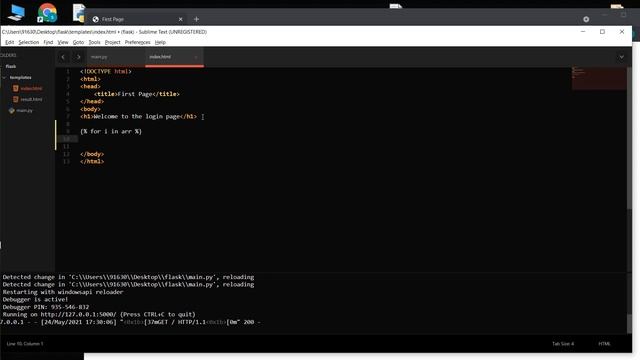Screen dimensions: 640x360
Task: Open the Edit menu
Action: [9, 42]
